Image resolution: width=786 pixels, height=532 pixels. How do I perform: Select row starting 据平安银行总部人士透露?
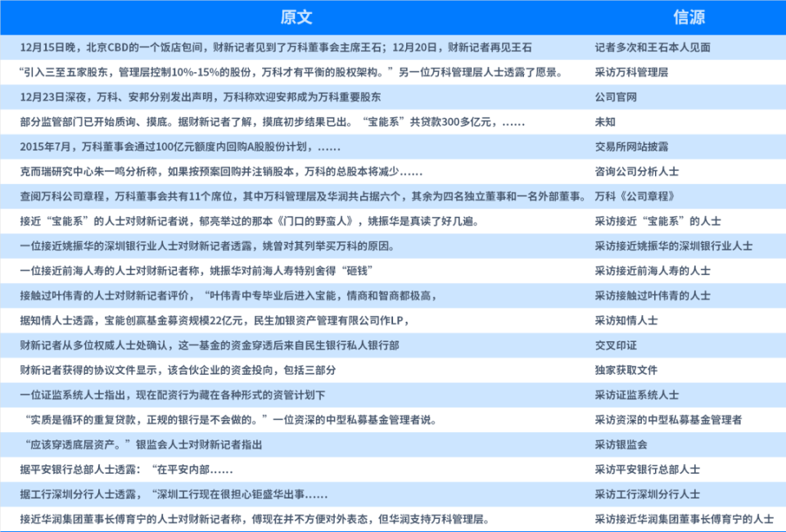393,469
